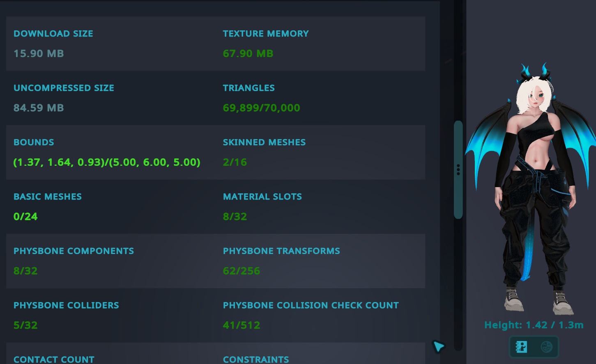
Task: Select the "15.90 MB" download size value
Action: click(x=39, y=54)
